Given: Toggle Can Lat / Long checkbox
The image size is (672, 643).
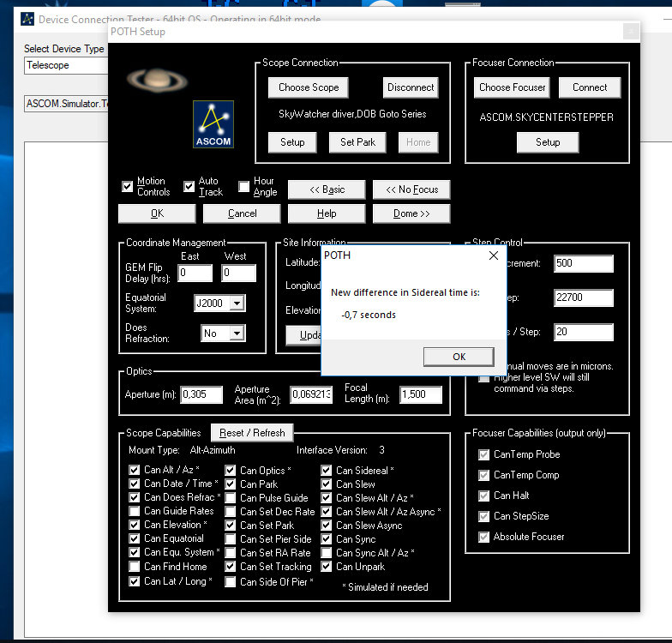Looking at the screenshot, I should click(134, 581).
